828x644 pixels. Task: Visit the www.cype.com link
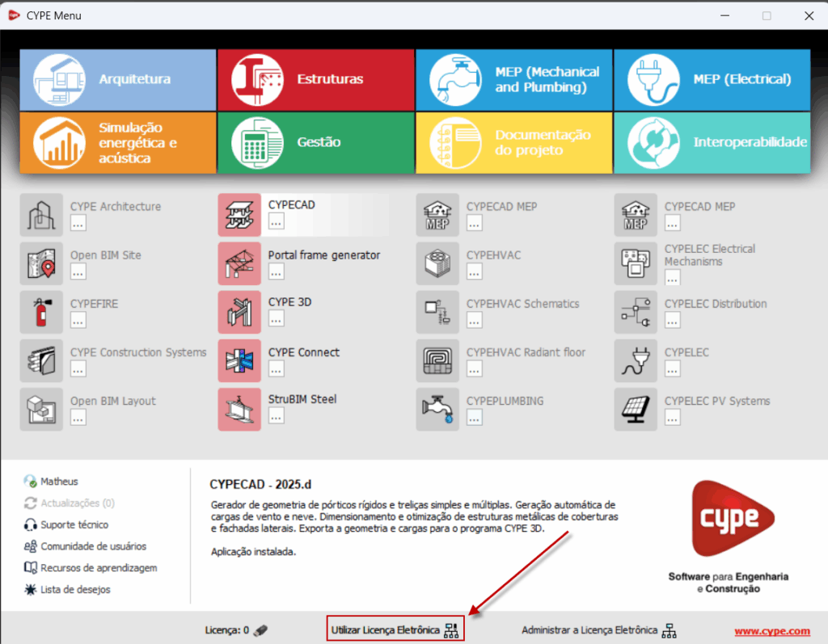tap(772, 631)
